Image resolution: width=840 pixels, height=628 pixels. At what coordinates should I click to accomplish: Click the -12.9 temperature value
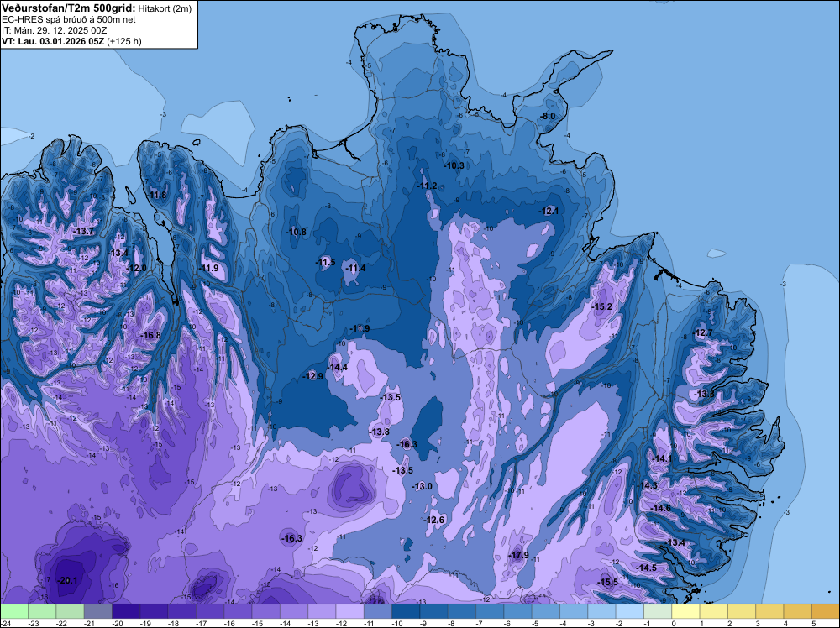coord(312,376)
